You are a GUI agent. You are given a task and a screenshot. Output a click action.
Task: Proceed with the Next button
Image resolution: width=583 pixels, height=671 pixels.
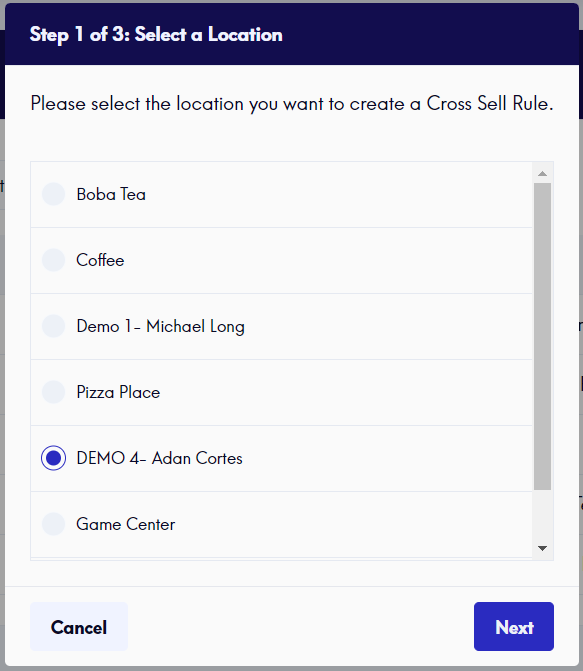(x=514, y=627)
